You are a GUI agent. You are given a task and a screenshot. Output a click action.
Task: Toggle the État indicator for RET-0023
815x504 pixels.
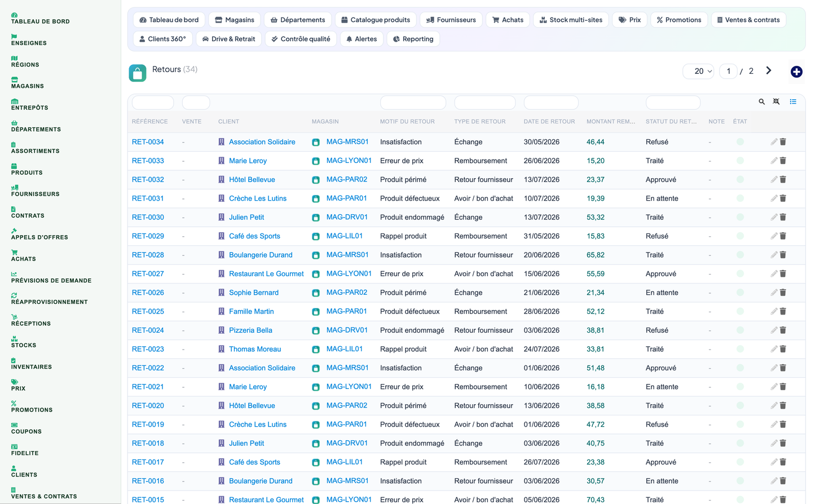point(740,349)
